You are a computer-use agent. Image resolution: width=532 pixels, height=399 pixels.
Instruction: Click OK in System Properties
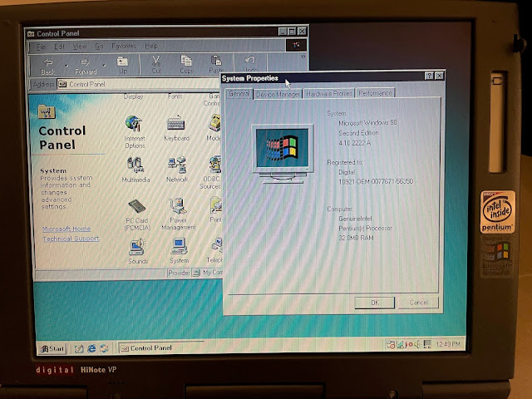(x=375, y=303)
